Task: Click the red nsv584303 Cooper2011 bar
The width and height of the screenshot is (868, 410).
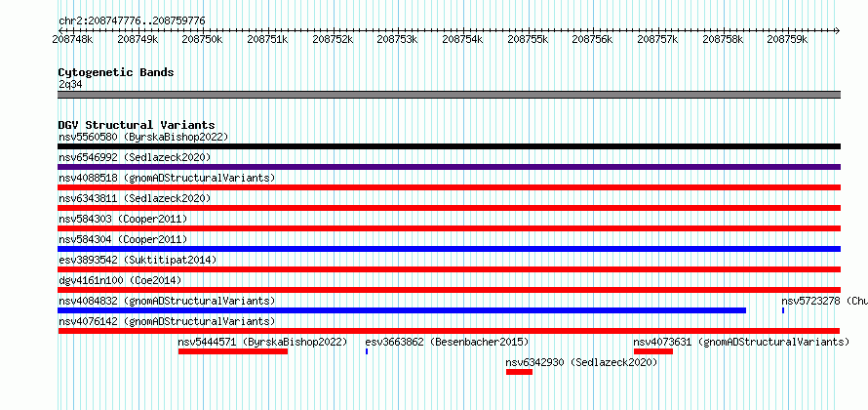Action: click(449, 228)
